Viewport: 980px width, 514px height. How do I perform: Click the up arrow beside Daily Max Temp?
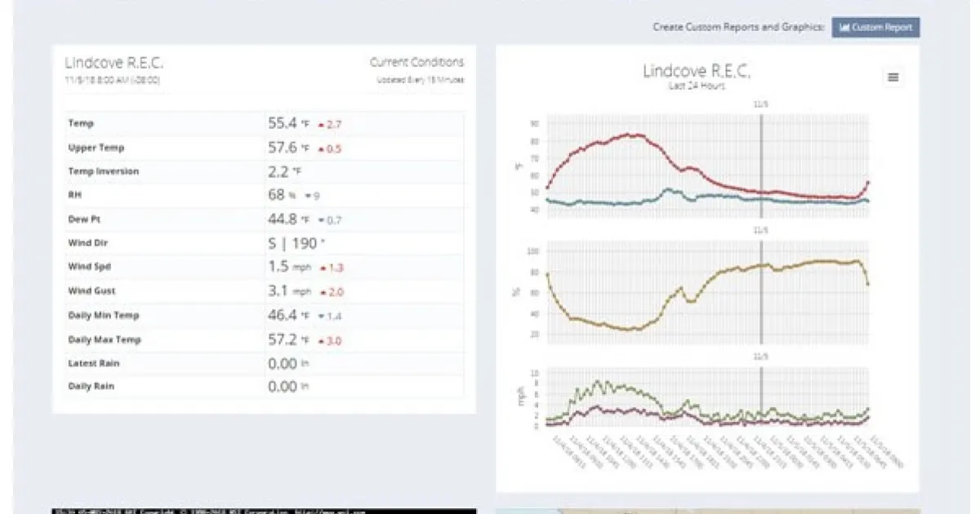click(322, 341)
